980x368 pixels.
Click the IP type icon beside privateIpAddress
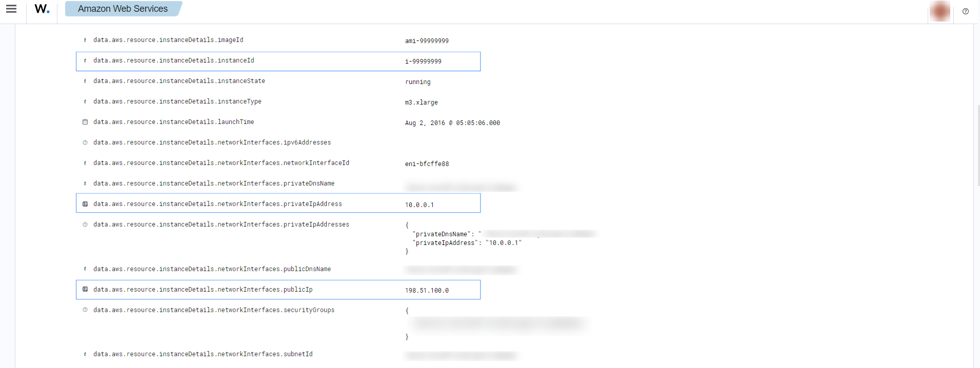pyautogui.click(x=85, y=204)
